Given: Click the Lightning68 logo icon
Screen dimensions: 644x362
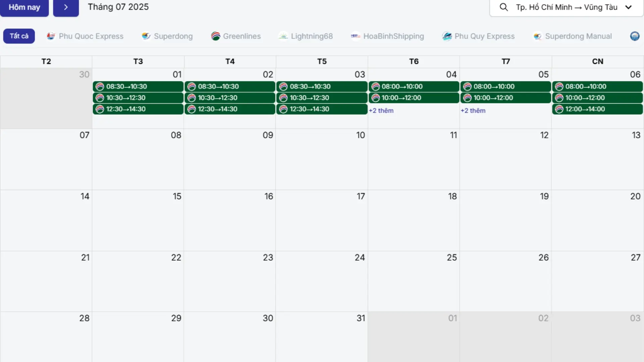Looking at the screenshot, I should pyautogui.click(x=283, y=36).
